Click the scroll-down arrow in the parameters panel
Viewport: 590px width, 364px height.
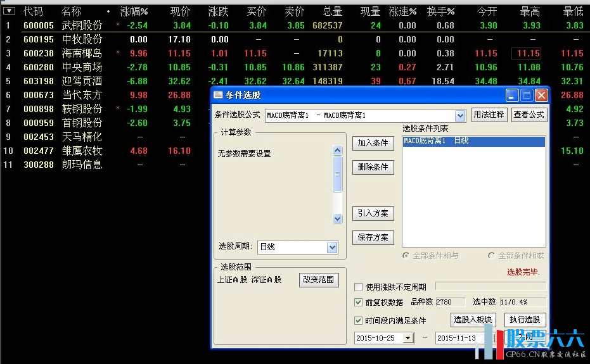(x=338, y=218)
